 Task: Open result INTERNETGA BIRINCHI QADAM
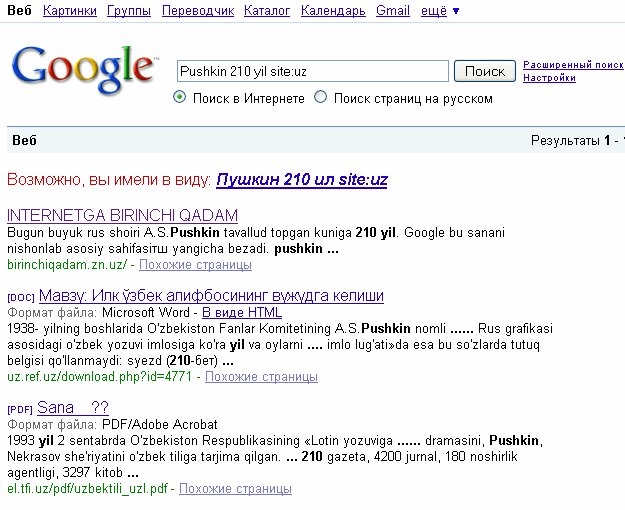[x=122, y=215]
